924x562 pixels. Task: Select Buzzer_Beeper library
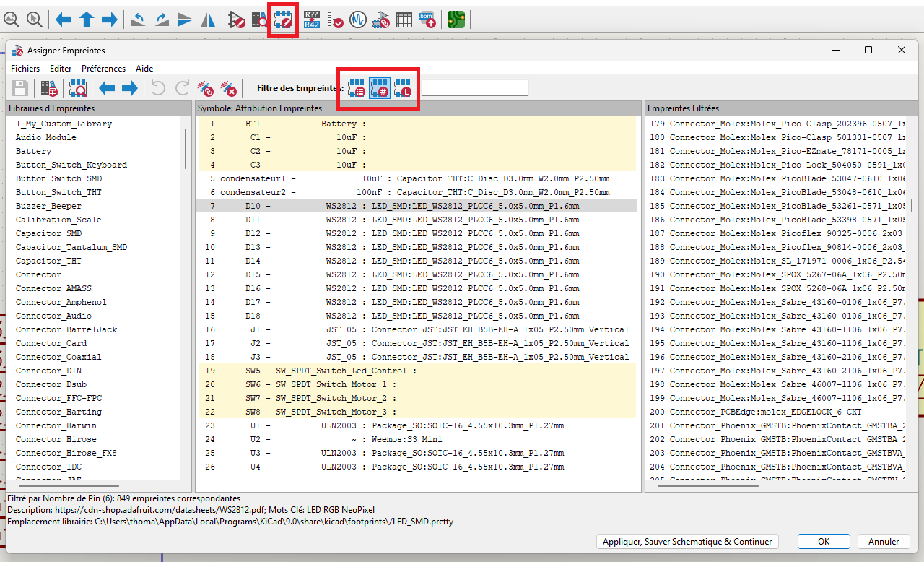(x=48, y=206)
